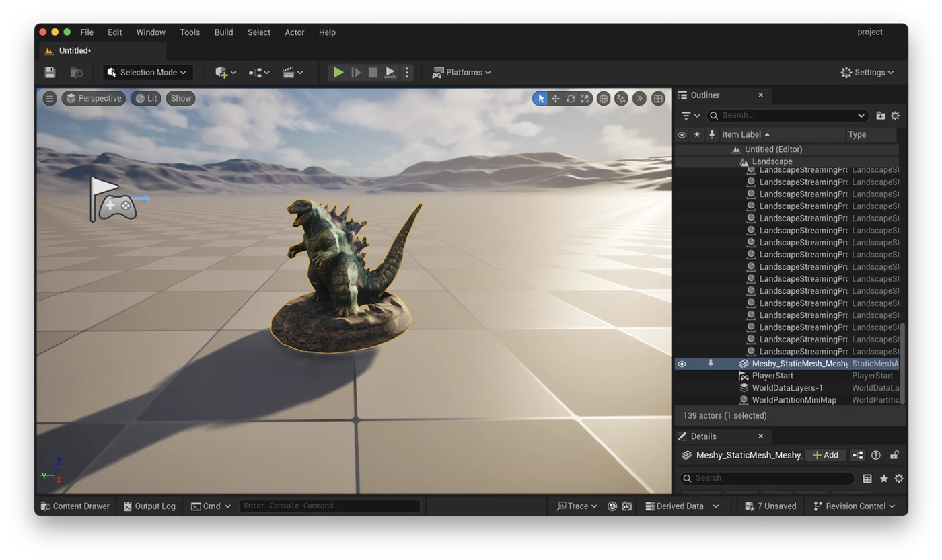The image size is (942, 560).
Task: Open the Help menu
Action: 327,32
